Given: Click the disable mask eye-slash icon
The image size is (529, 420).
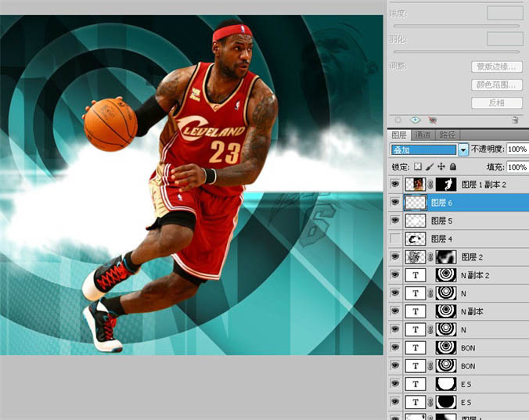Looking at the screenshot, I should [x=433, y=120].
